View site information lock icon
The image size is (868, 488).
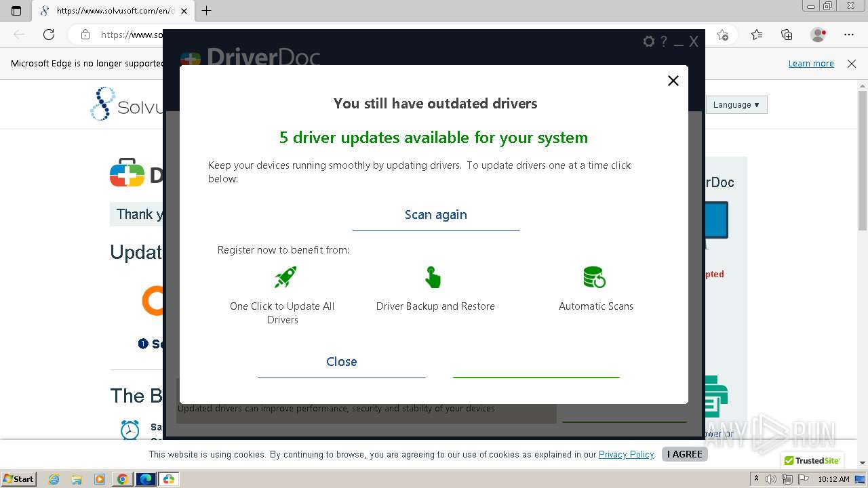pyautogui.click(x=85, y=35)
